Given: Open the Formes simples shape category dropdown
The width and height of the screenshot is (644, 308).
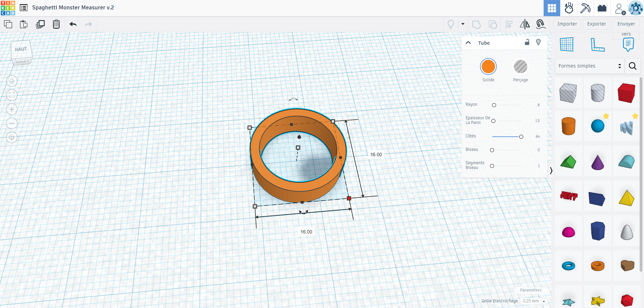Looking at the screenshot, I should [590, 66].
